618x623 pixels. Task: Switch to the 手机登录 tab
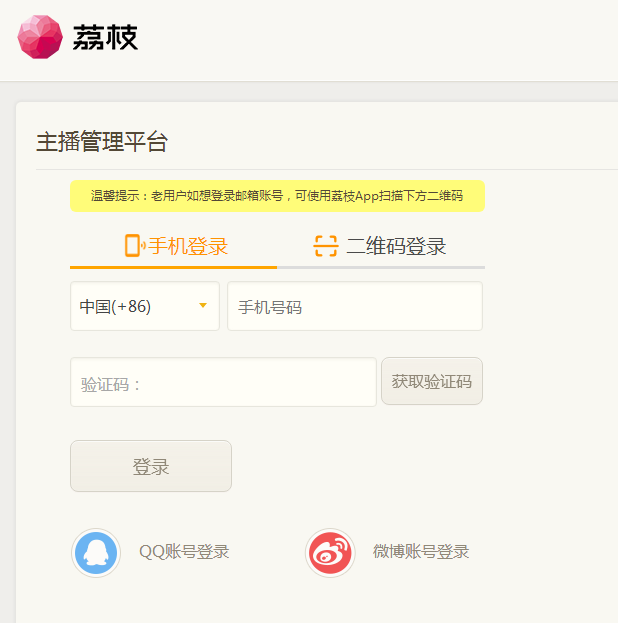pos(188,246)
